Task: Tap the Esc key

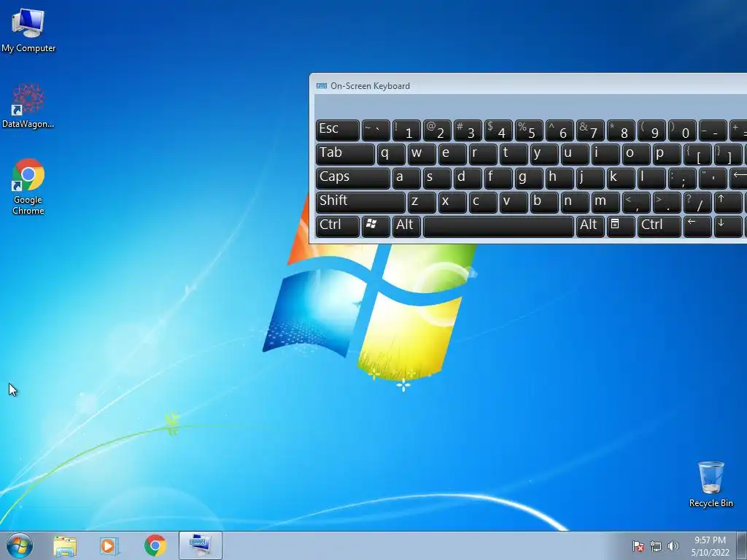Action: (x=337, y=130)
